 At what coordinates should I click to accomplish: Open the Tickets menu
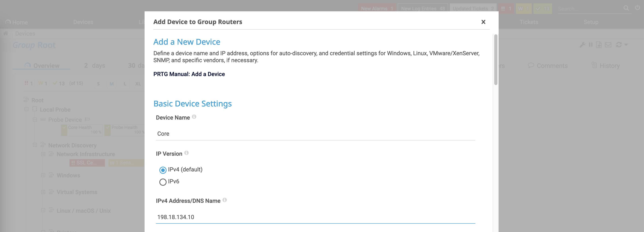[529, 22]
